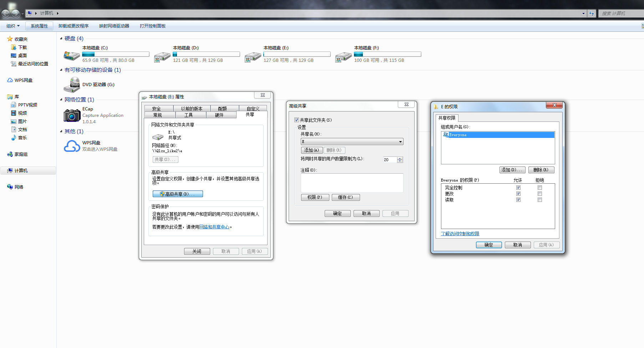The image size is (644, 348).
Task: Click the DVD drive G: icon
Action: [x=72, y=85]
